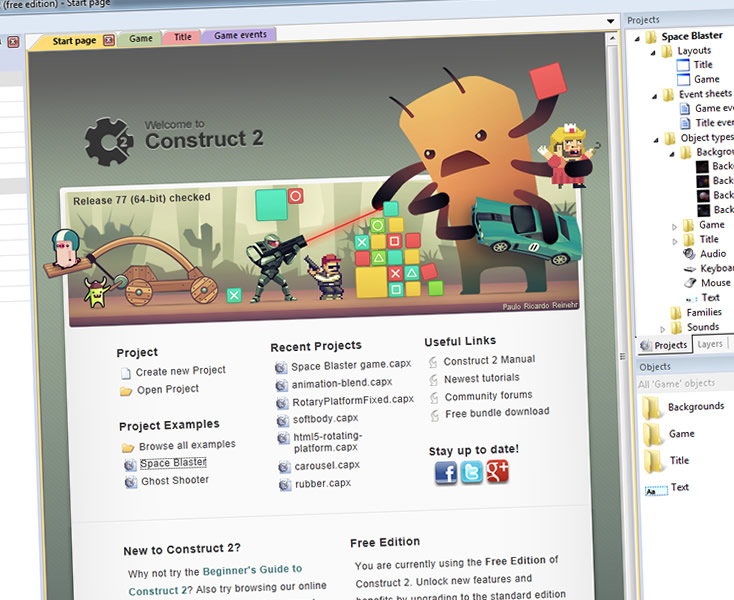Screen dimensions: 734x600
Task: Open the tab list dropdown arrow
Action: click(x=610, y=21)
